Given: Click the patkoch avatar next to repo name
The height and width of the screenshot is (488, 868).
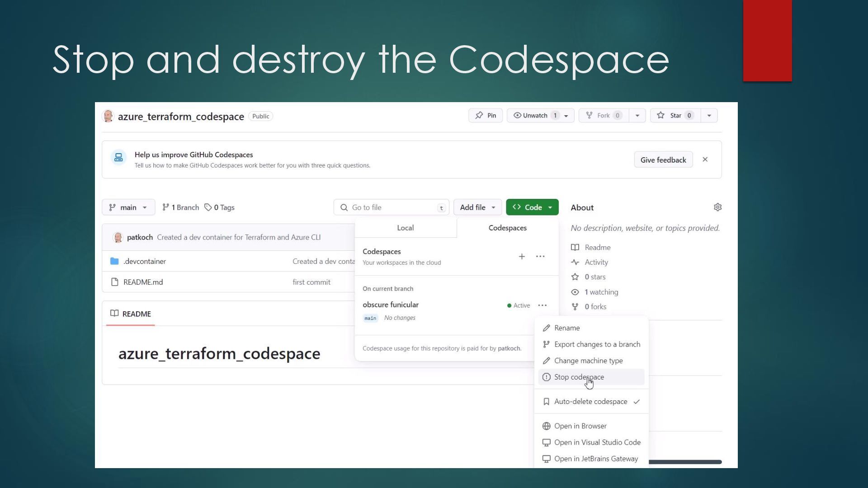Looking at the screenshot, I should [x=108, y=116].
